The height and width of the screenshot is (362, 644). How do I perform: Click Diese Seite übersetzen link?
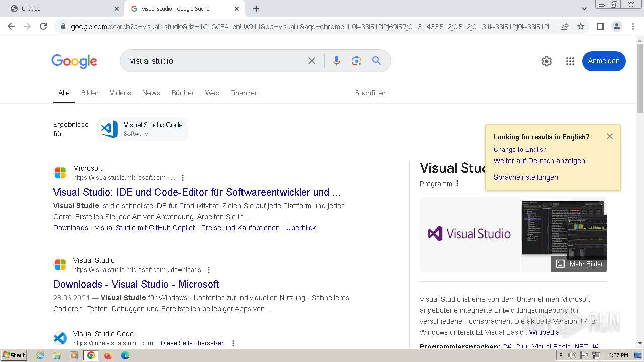point(193,343)
